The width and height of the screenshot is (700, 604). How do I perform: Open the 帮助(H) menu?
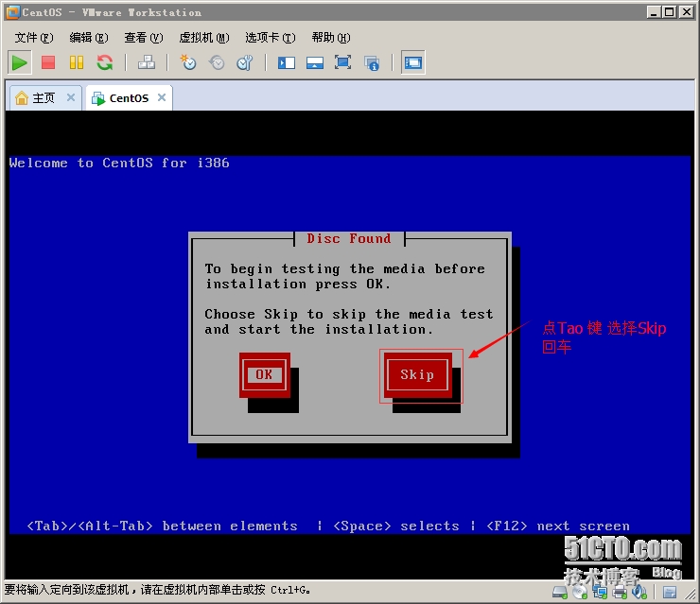[x=331, y=38]
